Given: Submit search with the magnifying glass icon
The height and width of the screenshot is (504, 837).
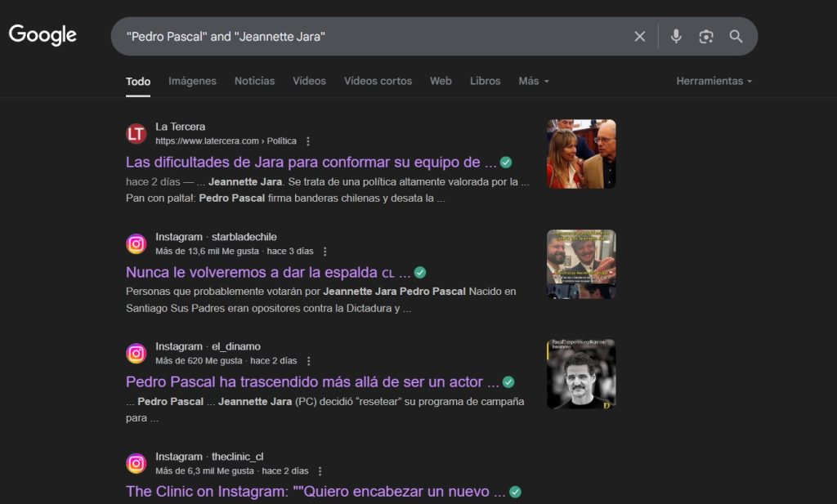Looking at the screenshot, I should pyautogui.click(x=736, y=36).
